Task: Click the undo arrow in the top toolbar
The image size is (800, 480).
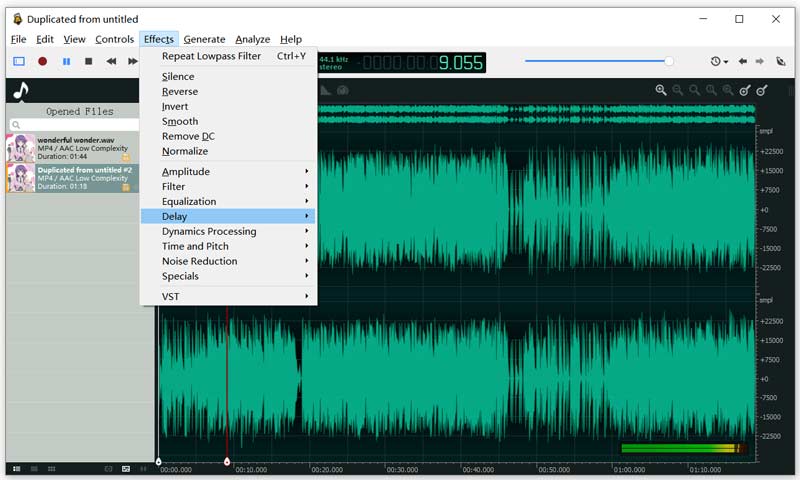Action: click(x=742, y=62)
